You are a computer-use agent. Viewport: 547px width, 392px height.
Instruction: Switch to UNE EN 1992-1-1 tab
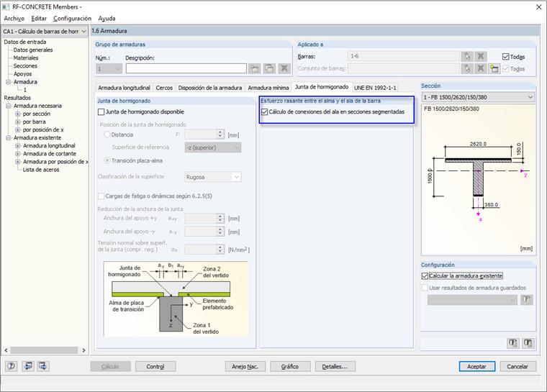(375, 88)
